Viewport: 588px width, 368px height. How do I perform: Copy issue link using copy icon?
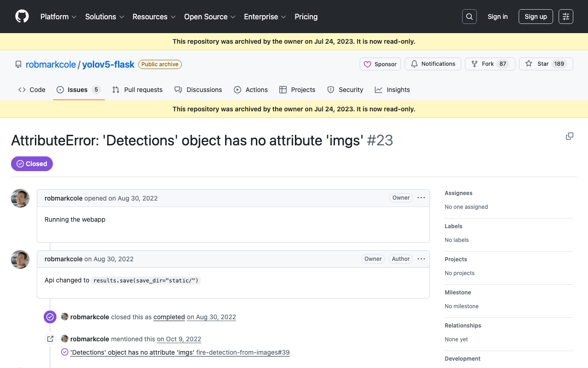(x=570, y=136)
